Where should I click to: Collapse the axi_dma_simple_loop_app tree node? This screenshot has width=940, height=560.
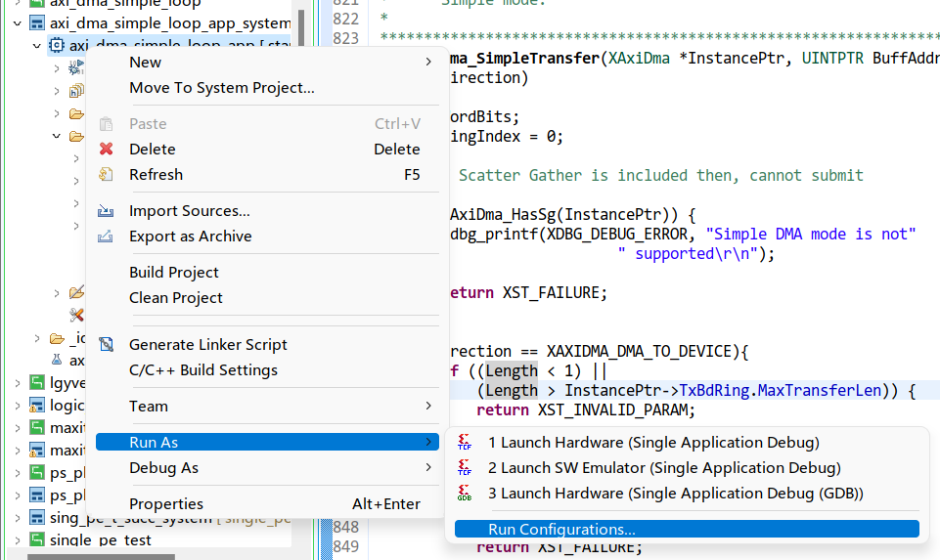click(x=36, y=46)
